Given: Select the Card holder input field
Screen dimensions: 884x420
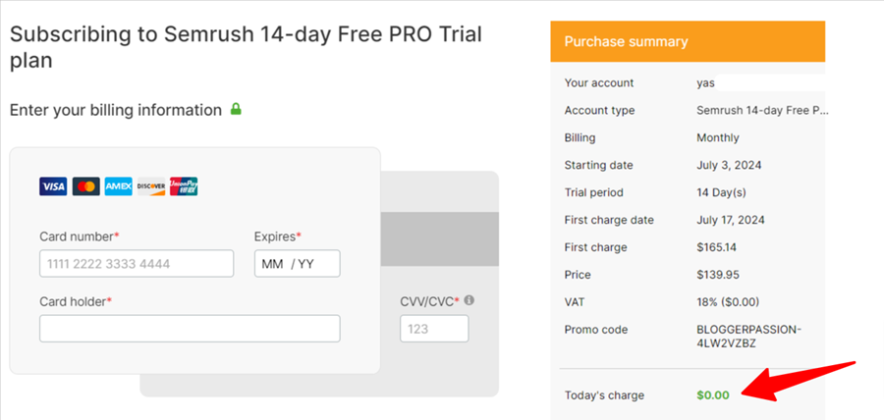Looking at the screenshot, I should tap(190, 328).
